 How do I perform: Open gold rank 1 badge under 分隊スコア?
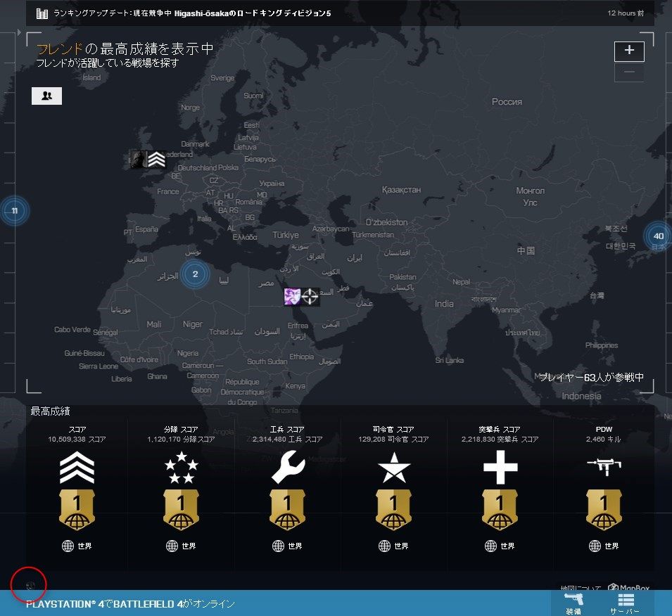(182, 510)
